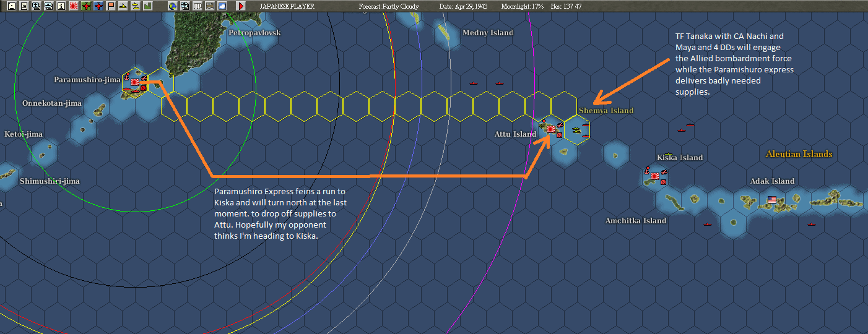Screen dimensions: 868x334
Task: Select the Japanese base flag on Kiska Island
Action: coord(655,176)
